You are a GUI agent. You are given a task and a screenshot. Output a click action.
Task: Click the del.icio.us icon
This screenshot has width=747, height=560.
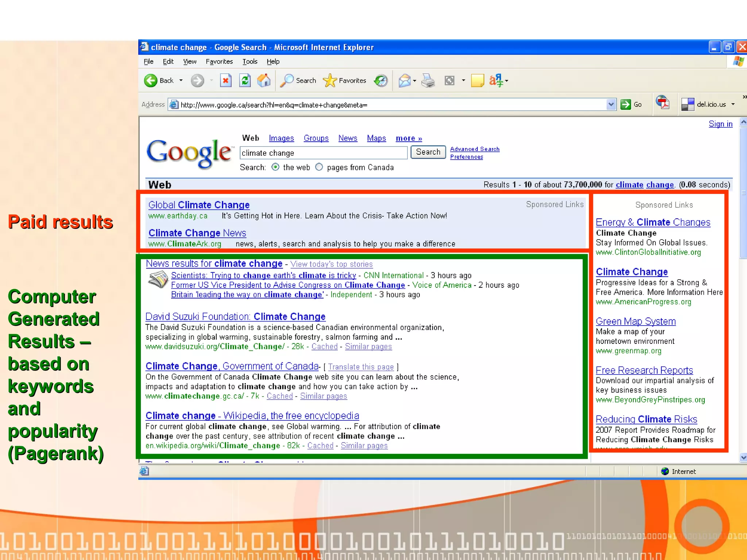pyautogui.click(x=688, y=105)
